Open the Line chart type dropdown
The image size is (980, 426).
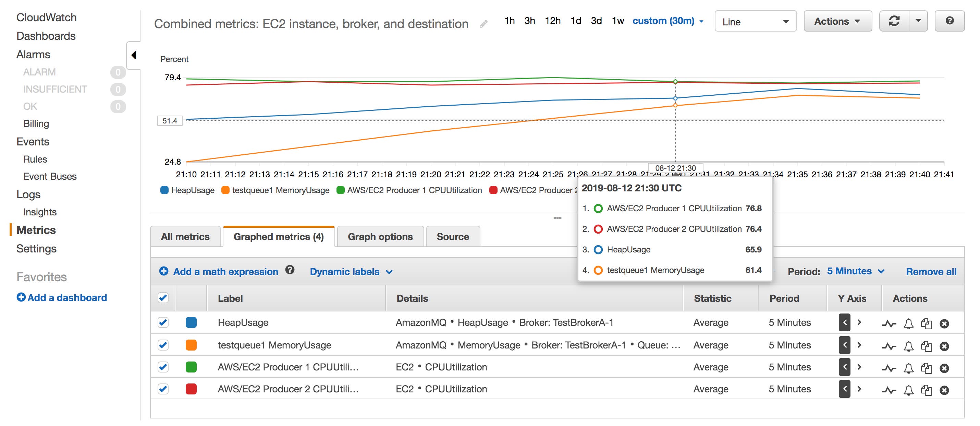[755, 21]
